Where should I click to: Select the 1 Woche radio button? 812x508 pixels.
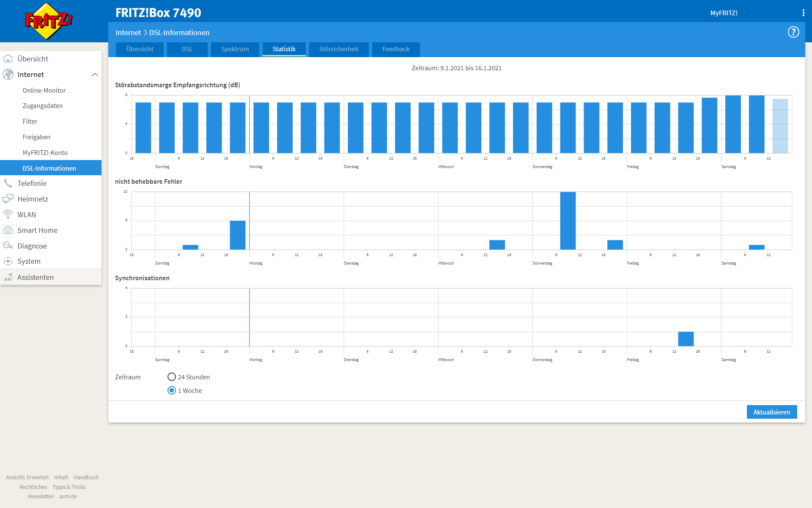pos(171,390)
